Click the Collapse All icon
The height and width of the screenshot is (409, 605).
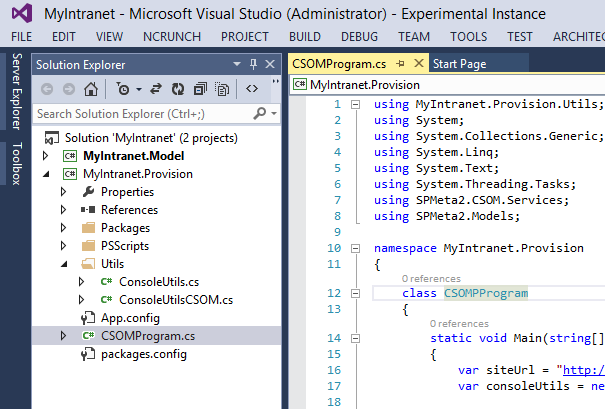200,89
